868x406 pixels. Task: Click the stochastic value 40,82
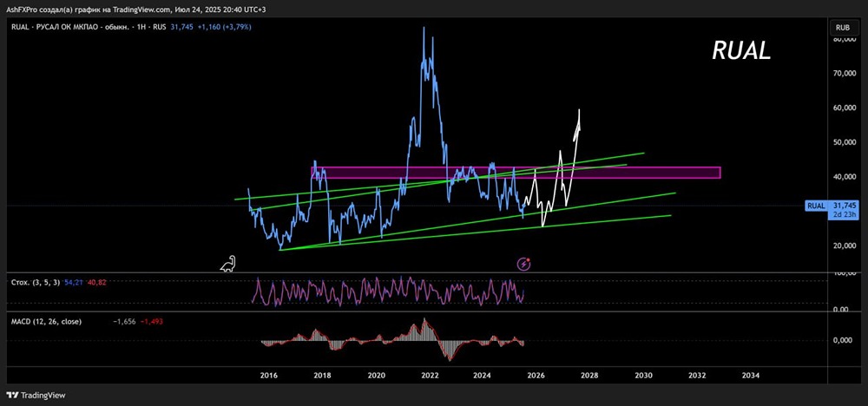pos(96,282)
